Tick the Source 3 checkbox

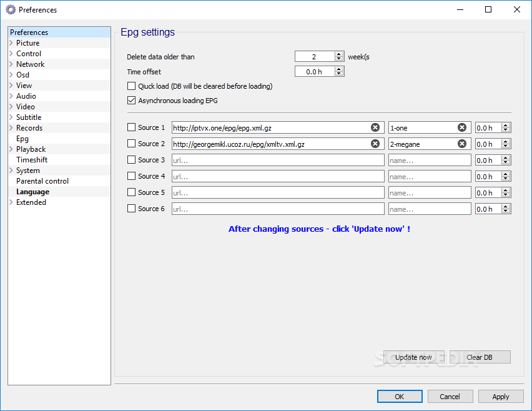[131, 159]
